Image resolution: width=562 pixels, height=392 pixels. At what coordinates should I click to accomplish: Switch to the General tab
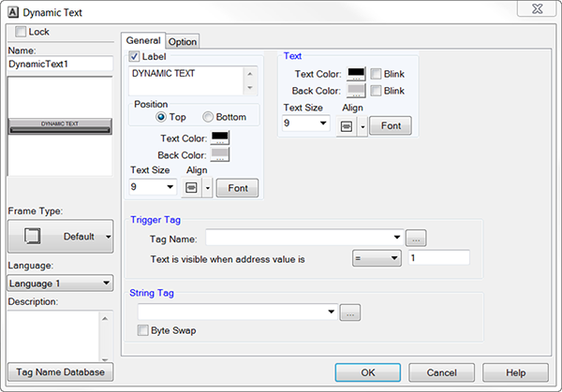[143, 41]
